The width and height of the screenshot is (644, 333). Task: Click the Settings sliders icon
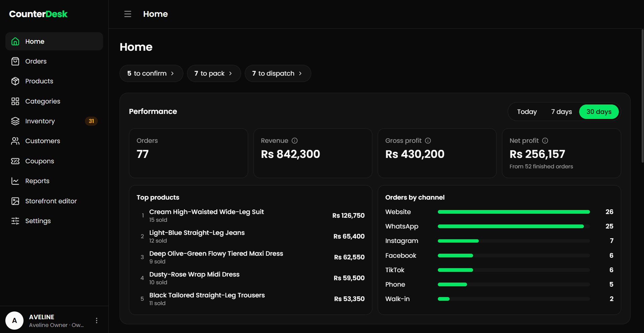pyautogui.click(x=15, y=221)
